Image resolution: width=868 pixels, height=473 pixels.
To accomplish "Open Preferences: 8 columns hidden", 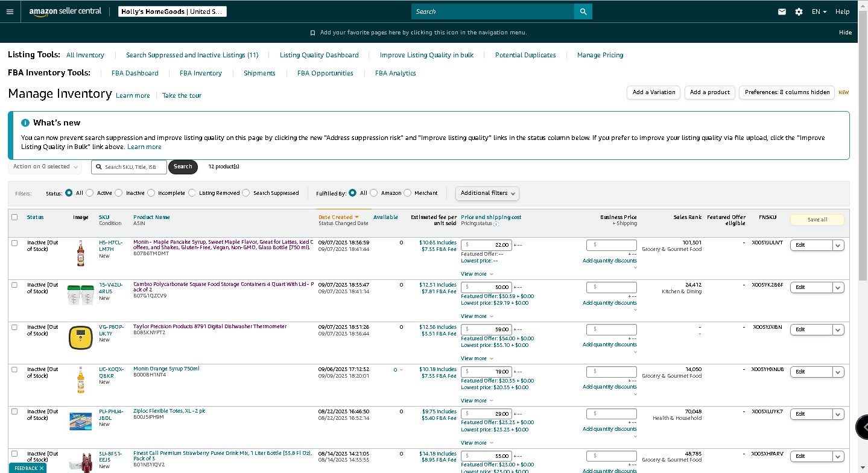I will (x=787, y=92).
